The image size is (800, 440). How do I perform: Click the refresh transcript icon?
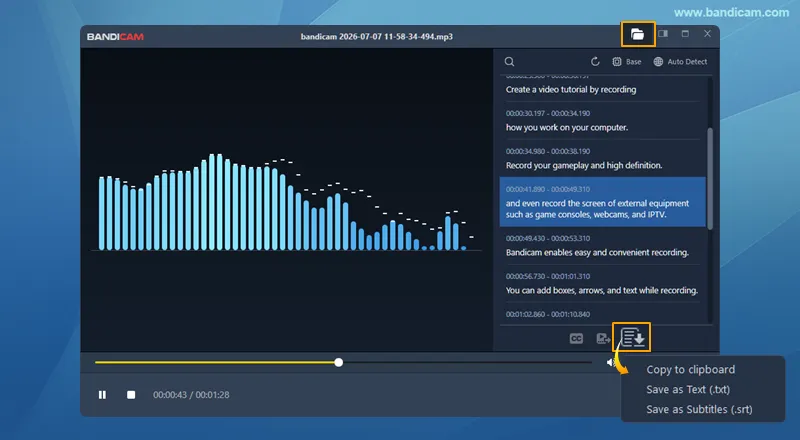click(595, 62)
